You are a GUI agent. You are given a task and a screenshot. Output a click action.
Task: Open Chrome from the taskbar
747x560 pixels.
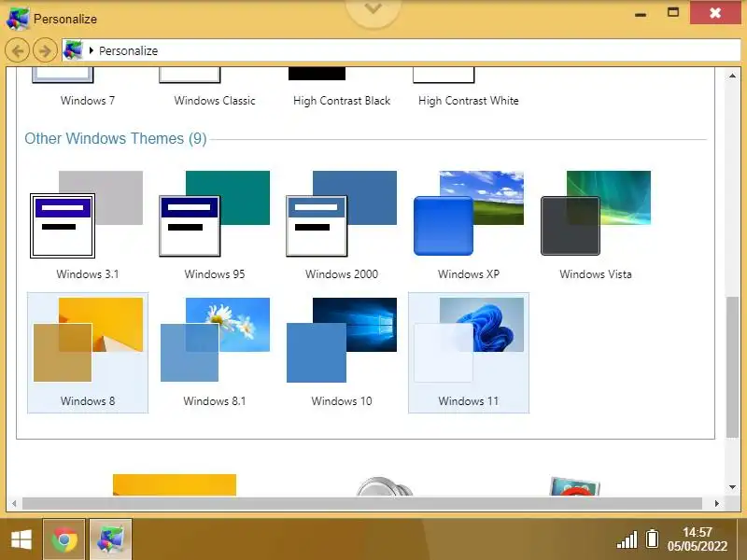(x=64, y=539)
